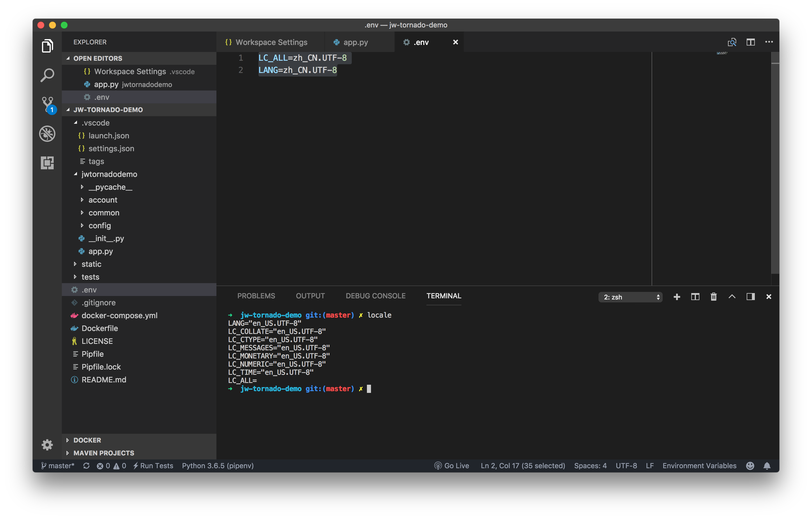Screen dimensions: 812x519
Task: Maximize the panel with the up chevron
Action: pyautogui.click(x=732, y=297)
